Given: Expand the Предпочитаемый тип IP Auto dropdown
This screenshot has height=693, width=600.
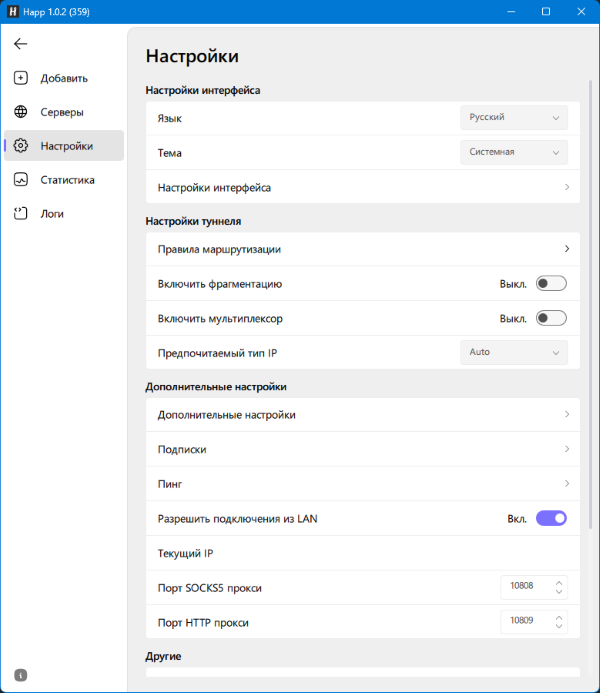Looking at the screenshot, I should (514, 352).
